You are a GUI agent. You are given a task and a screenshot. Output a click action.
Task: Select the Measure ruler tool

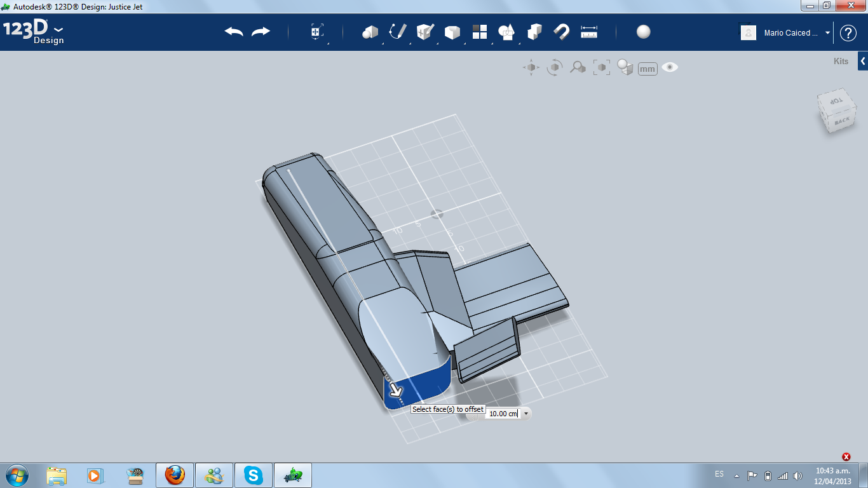[589, 32]
